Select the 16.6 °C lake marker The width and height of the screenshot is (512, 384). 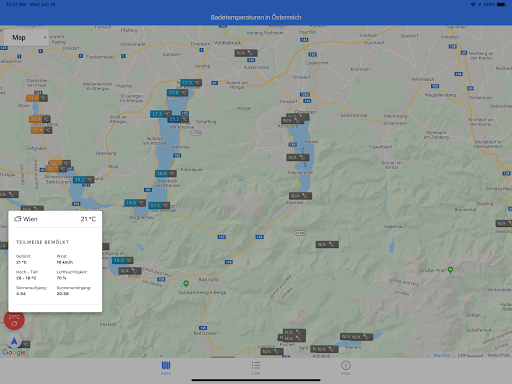click(x=166, y=174)
